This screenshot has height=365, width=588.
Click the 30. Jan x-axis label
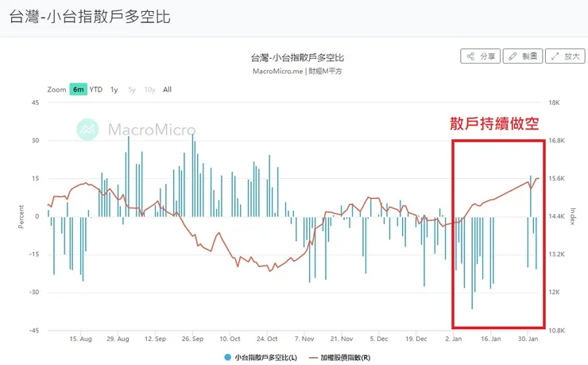tap(528, 339)
